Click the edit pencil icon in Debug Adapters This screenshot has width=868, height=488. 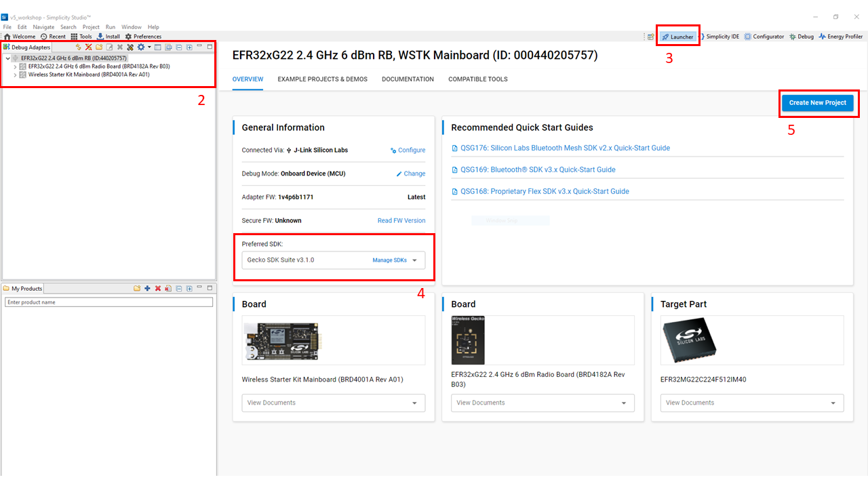pyautogui.click(x=109, y=47)
